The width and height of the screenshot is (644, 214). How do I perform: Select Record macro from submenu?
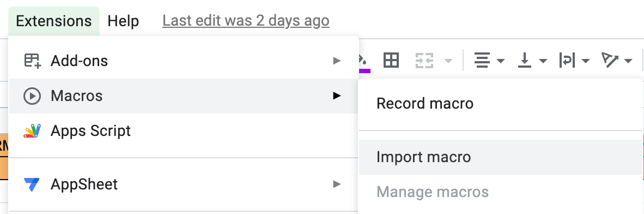425,103
